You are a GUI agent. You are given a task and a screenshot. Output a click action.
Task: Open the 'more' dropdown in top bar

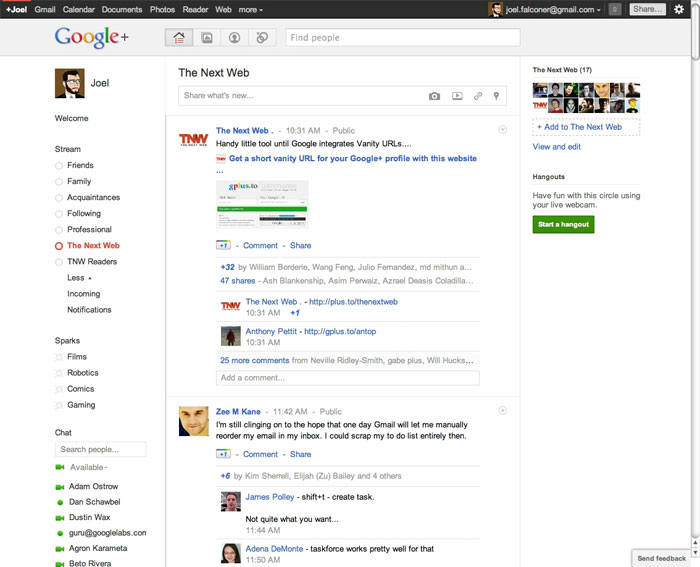tap(250, 9)
